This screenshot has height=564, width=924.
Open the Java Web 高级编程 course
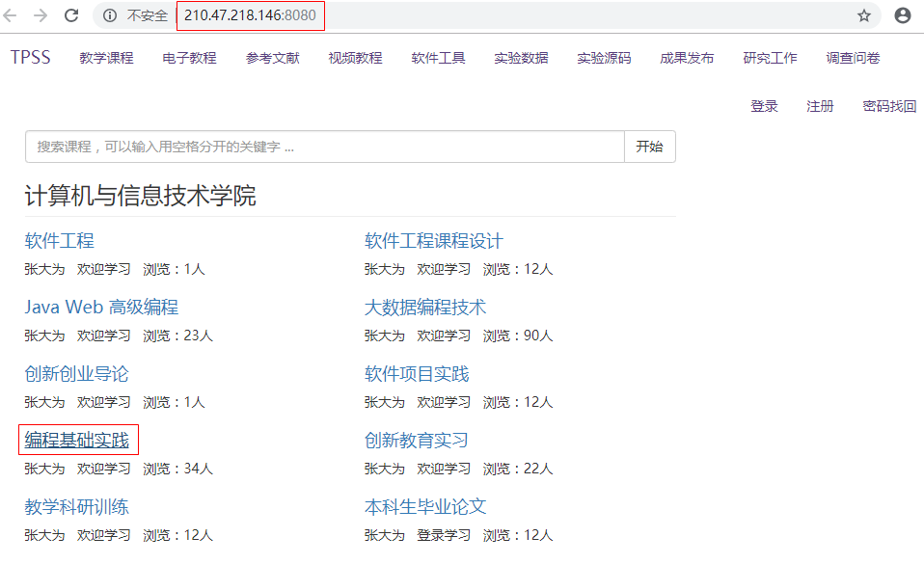click(101, 307)
